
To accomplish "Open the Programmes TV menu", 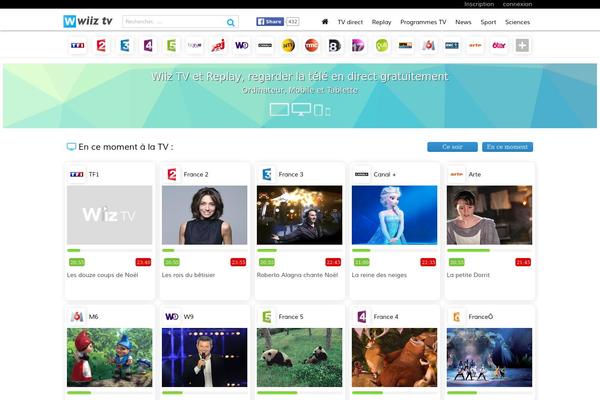I will pos(423,22).
